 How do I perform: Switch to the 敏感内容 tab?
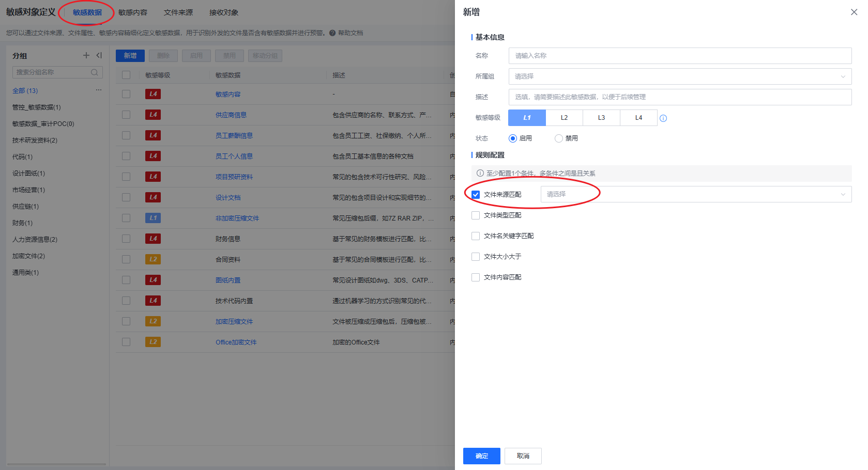pos(133,12)
